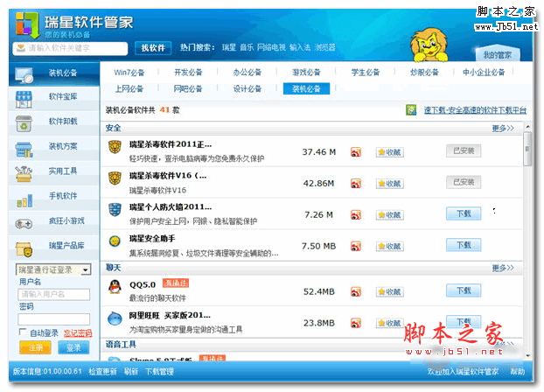Open the 手机软件 sidebar icon
Screen dimensions: 544x392
click(x=24, y=200)
